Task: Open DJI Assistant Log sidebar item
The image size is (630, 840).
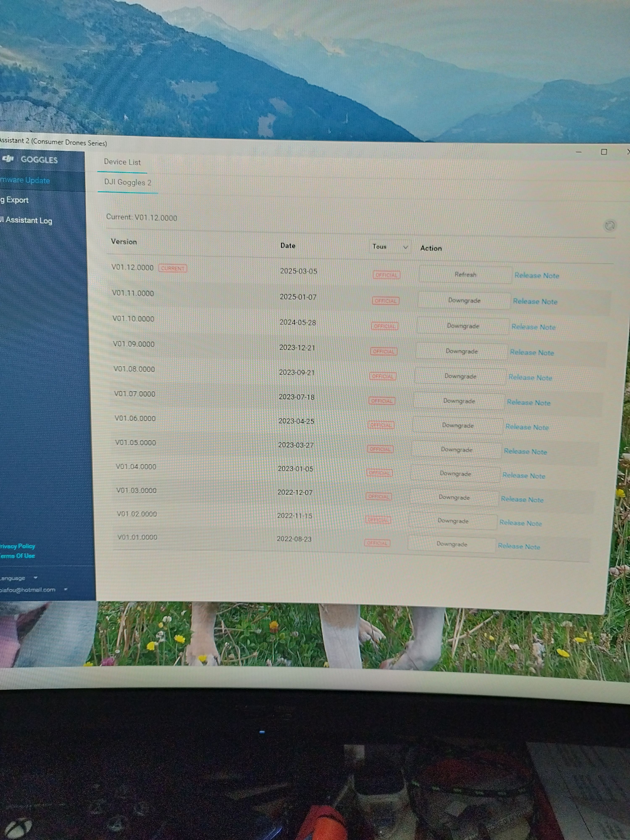Action: 27,220
